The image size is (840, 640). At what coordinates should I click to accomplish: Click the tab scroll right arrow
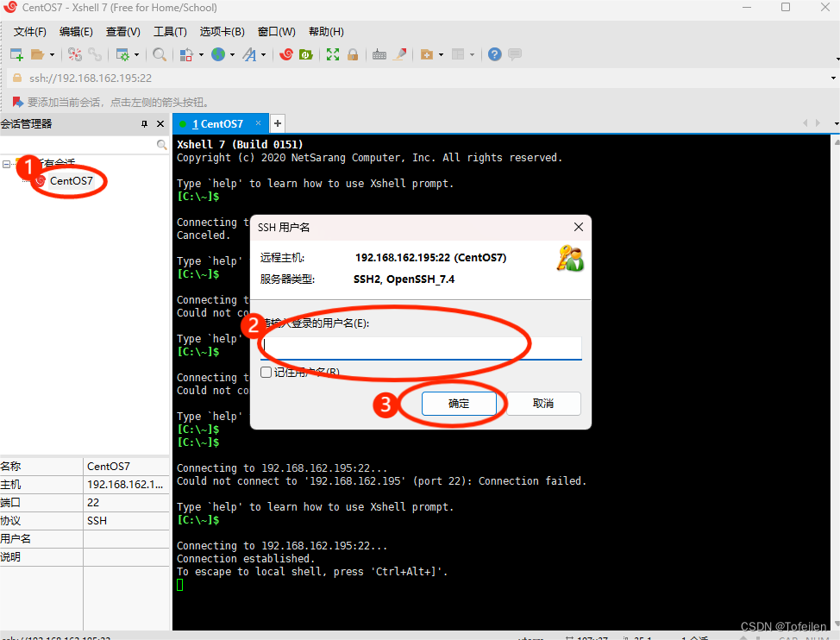point(818,123)
